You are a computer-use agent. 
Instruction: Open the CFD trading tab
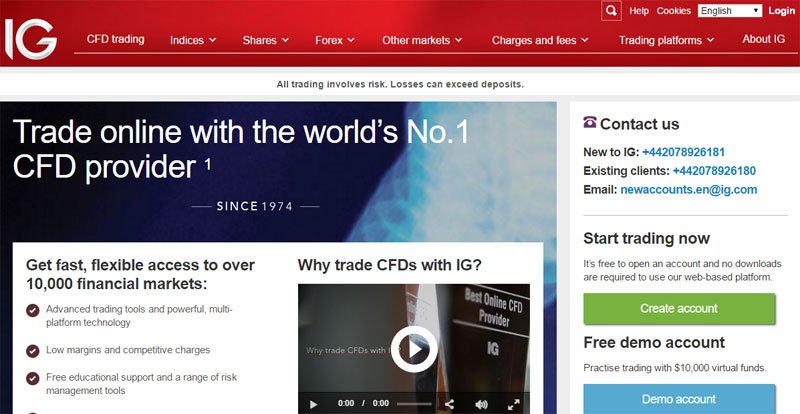115,40
